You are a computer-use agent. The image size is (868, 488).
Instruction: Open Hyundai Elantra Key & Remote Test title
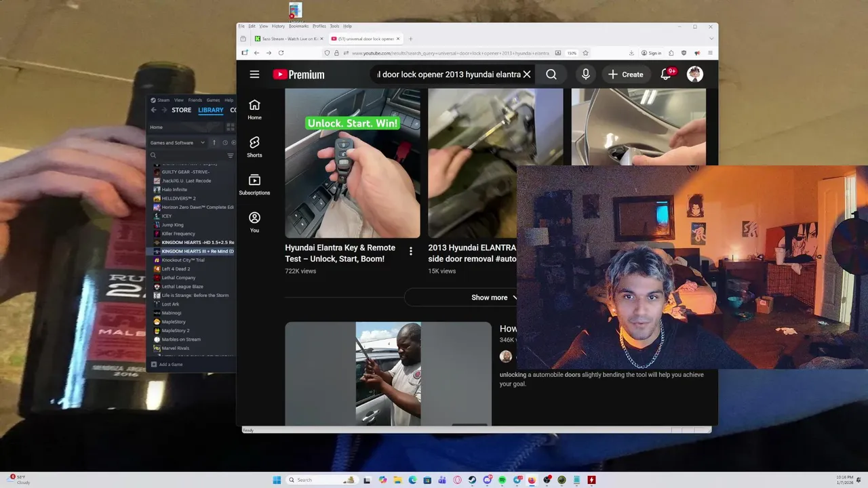[x=340, y=253]
